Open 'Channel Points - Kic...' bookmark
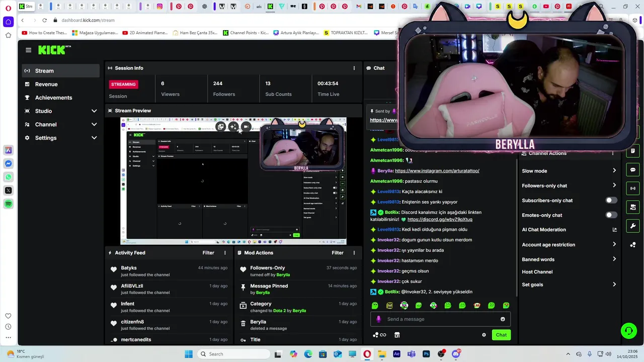This screenshot has height=362, width=644. point(246,33)
